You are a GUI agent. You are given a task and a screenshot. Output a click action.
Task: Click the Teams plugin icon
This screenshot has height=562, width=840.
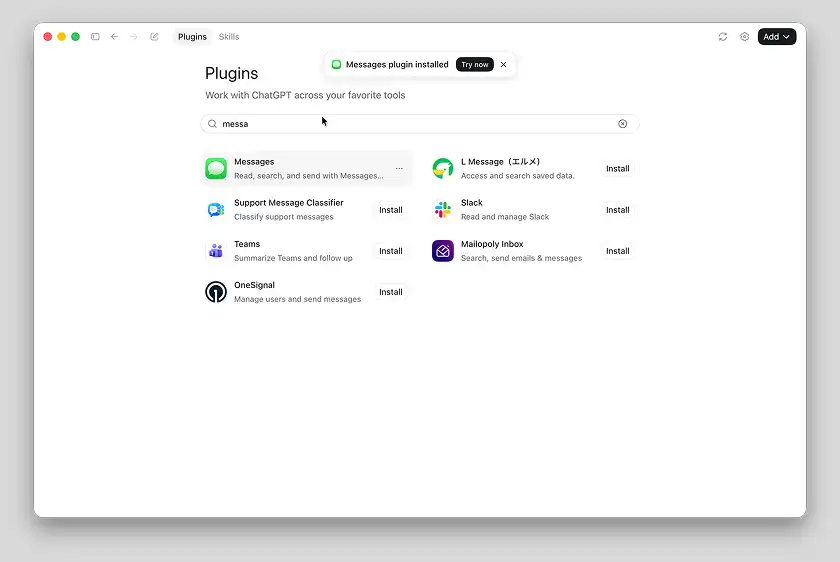(216, 251)
